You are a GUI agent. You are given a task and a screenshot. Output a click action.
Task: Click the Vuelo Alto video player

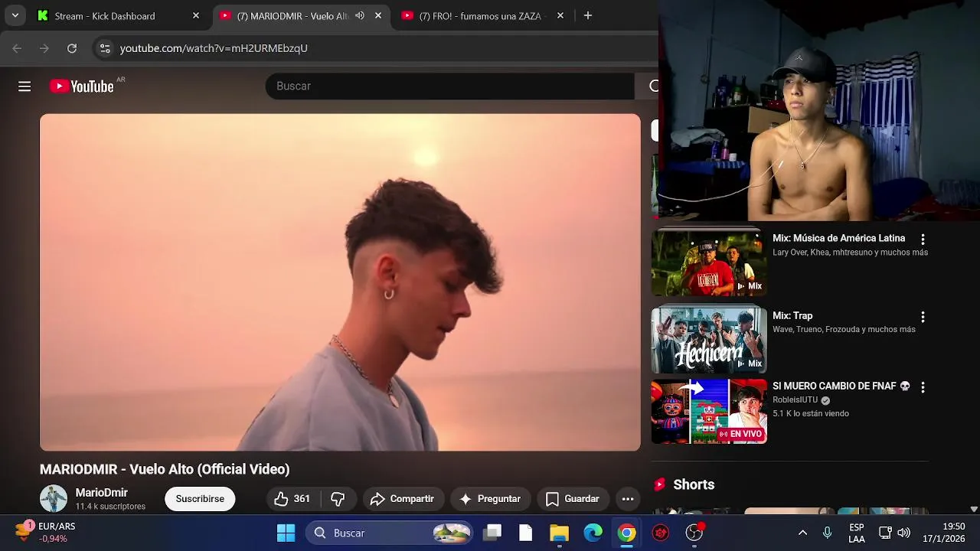coord(340,282)
